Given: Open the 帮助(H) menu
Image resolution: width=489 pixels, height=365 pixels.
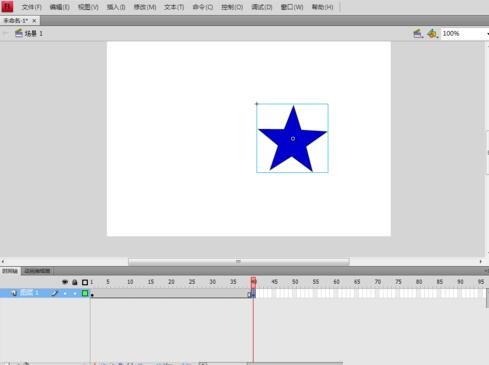Looking at the screenshot, I should pos(322,7).
